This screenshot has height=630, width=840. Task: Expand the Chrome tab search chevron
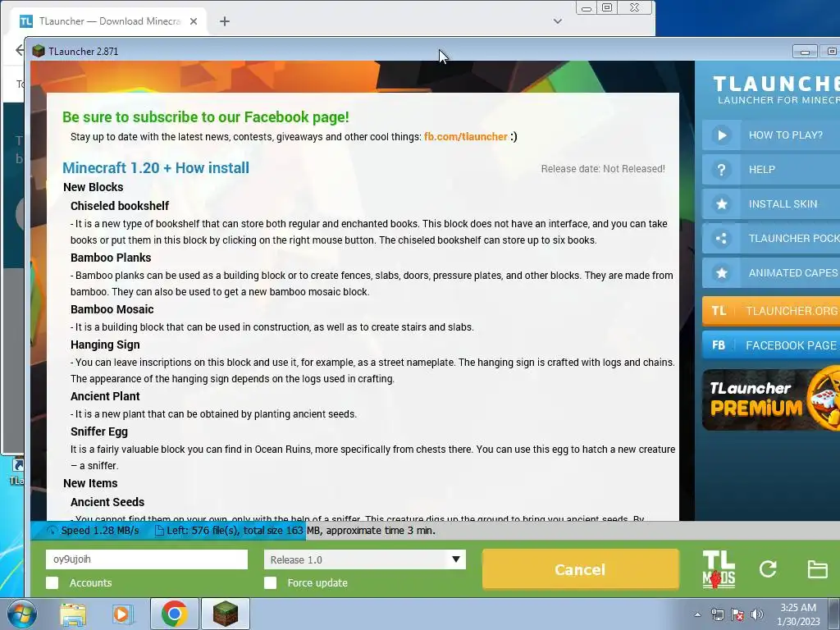tap(558, 21)
